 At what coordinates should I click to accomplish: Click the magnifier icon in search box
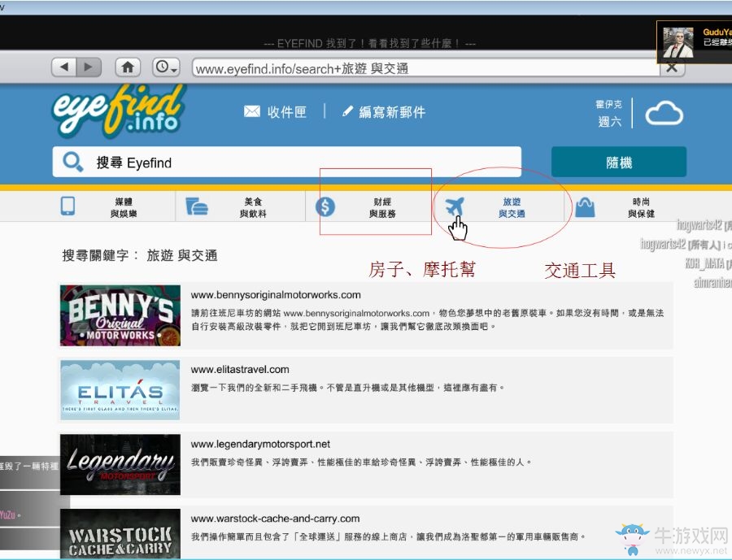[73, 163]
